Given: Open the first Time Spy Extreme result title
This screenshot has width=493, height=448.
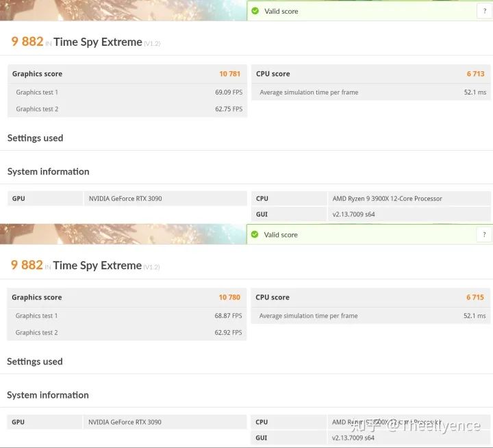Looking at the screenshot, I should tap(97, 42).
